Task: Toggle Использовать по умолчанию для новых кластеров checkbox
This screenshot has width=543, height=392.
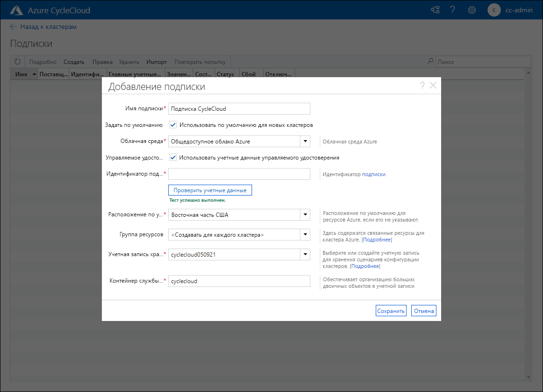Action: click(x=173, y=125)
